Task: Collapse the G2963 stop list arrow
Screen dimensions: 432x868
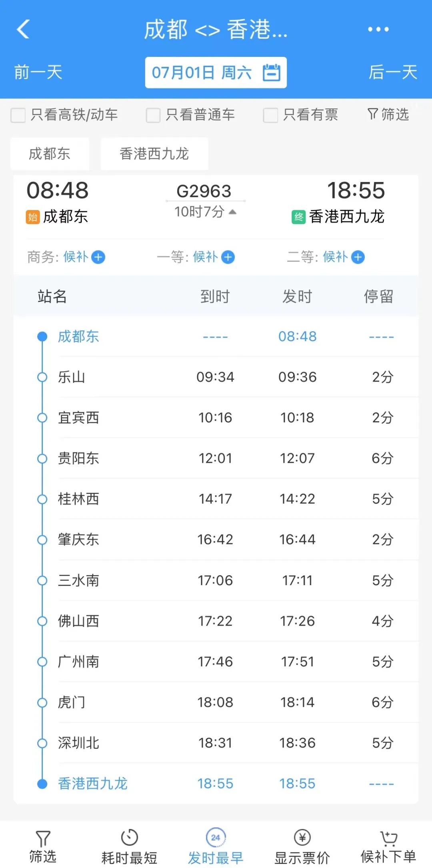Action: point(233,212)
